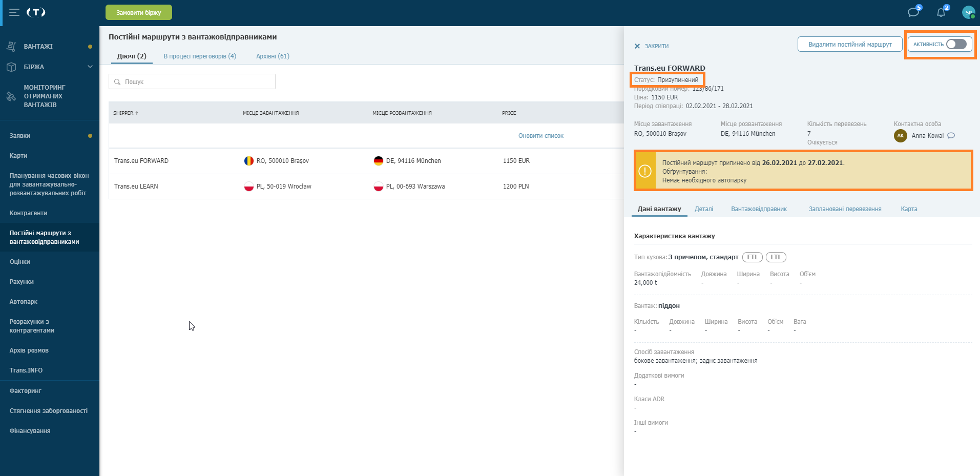Click Видалити постійний маршрут button
Viewport: 980px width, 476px height.
click(850, 44)
